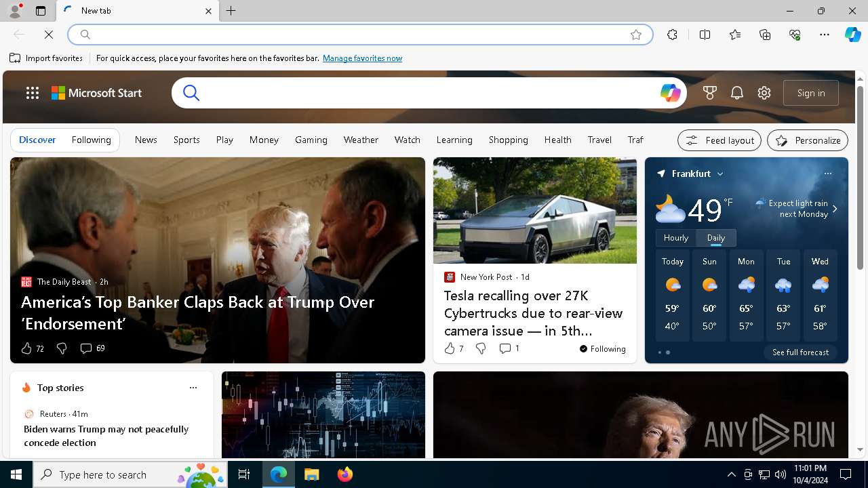868x488 pixels.
Task: Open the Gaming tab
Action: (311, 140)
